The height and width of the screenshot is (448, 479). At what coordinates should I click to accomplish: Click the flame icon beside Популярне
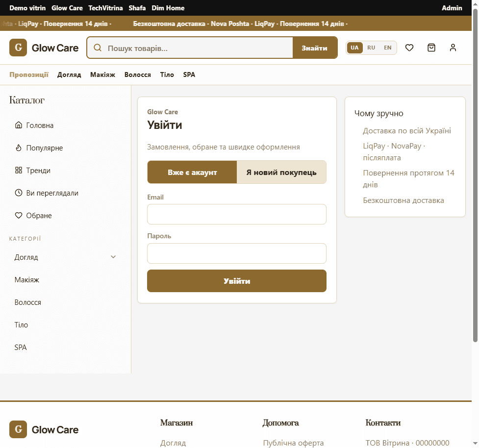coord(19,148)
